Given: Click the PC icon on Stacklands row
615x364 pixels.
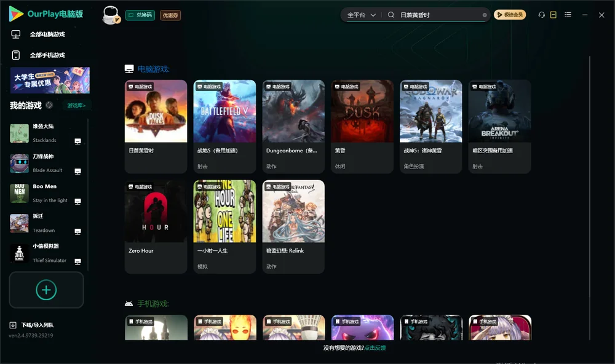Looking at the screenshot, I should [77, 141].
